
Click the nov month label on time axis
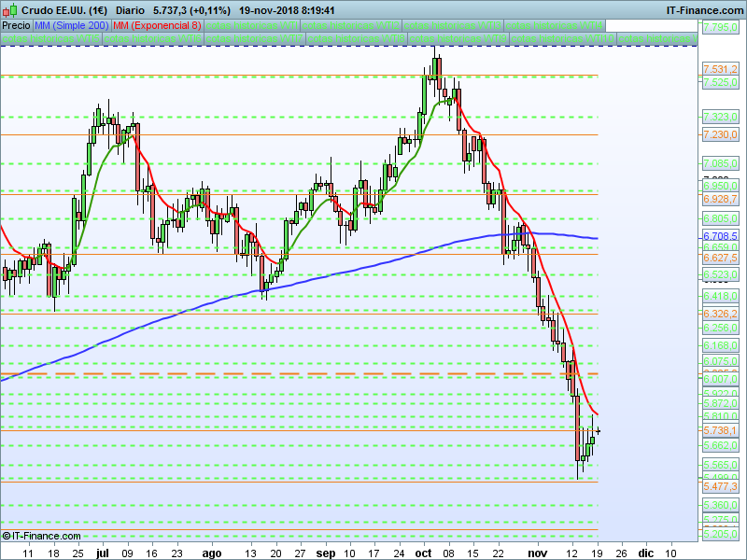click(x=538, y=553)
